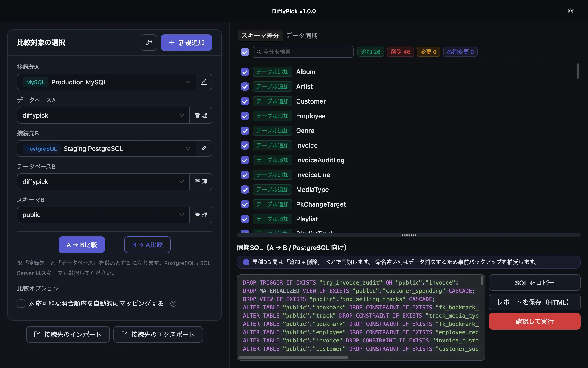Viewport: 588px width, 368px height.
Task: Click 接続先のインポート button
Action: 68,334
